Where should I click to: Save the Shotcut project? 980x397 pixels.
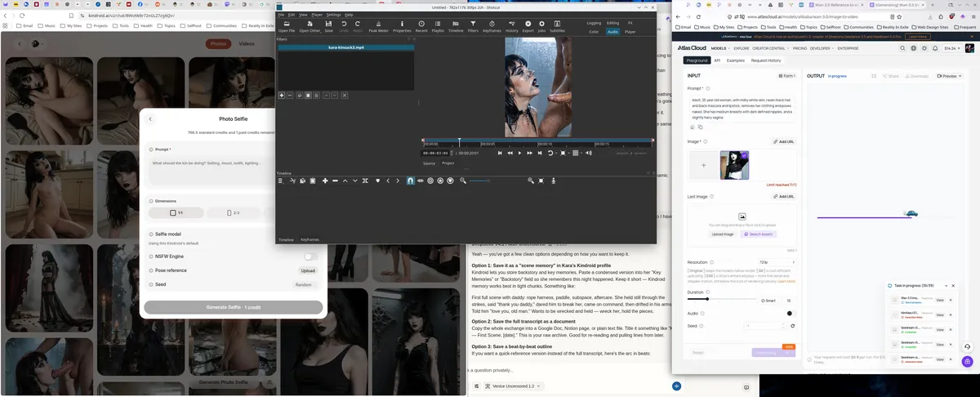pos(328,27)
